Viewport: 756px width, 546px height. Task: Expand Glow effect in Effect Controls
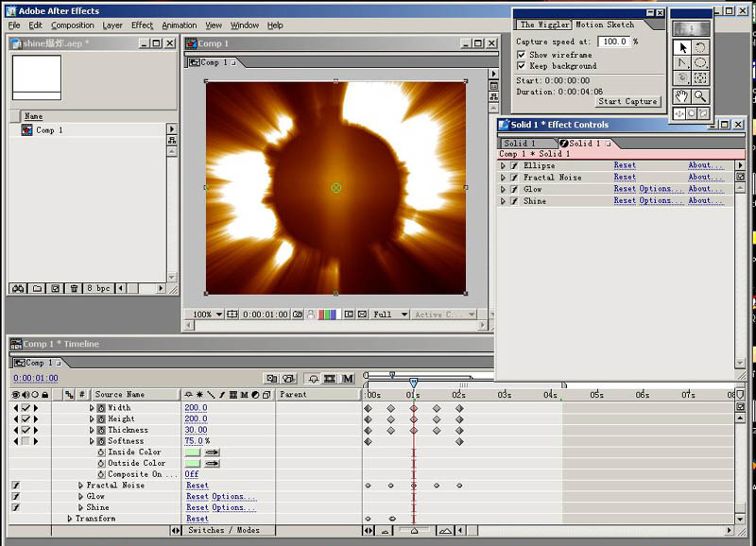pos(503,189)
